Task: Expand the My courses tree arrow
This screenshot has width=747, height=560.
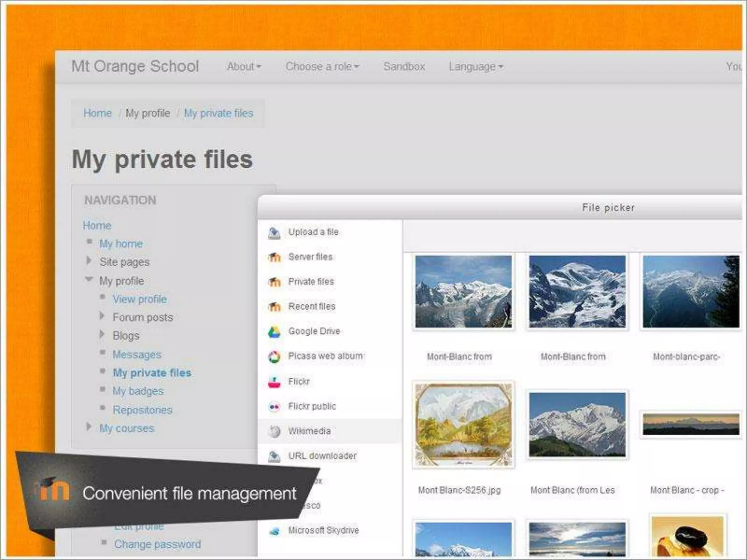Action: click(89, 427)
